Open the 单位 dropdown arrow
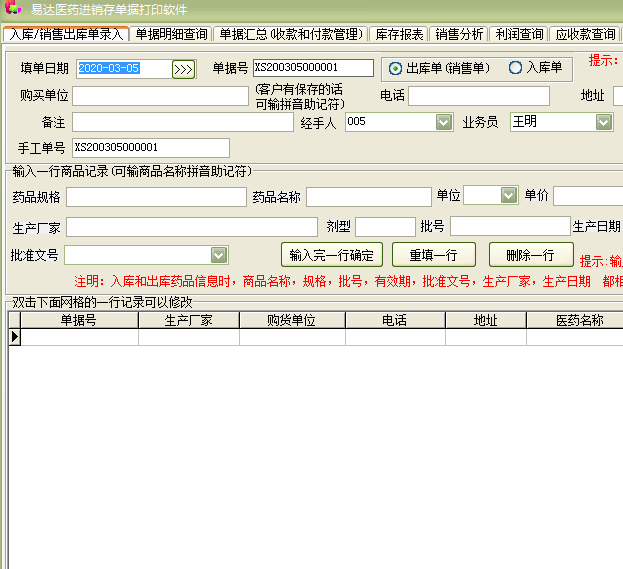This screenshot has width=623, height=569. [x=509, y=195]
